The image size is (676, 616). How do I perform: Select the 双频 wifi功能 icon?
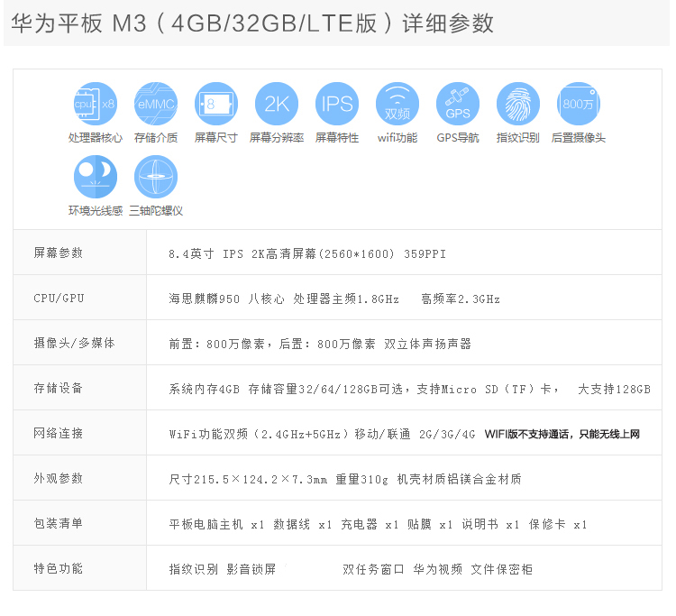[x=397, y=104]
